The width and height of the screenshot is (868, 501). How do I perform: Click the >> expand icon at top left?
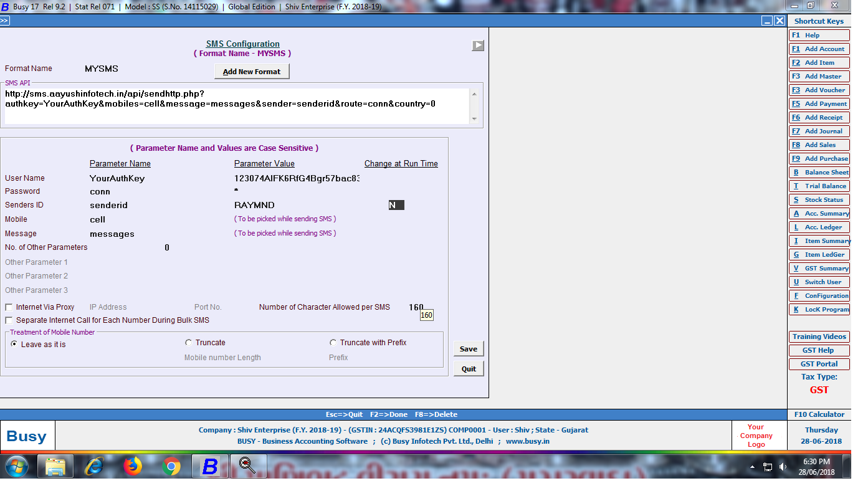(4, 21)
